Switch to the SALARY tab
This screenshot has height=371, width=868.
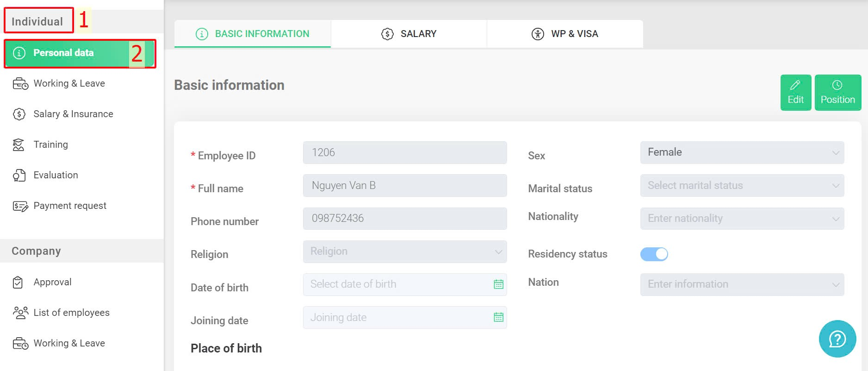pos(409,34)
